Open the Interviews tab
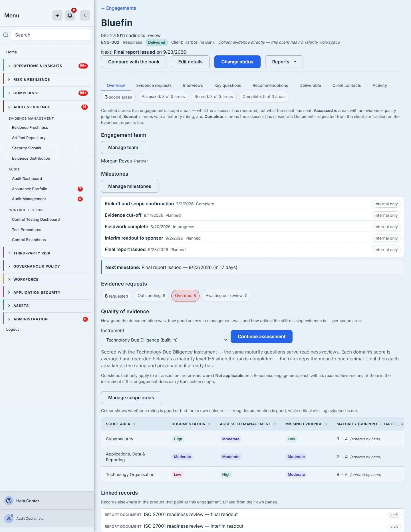This screenshot has width=411, height=532. pyautogui.click(x=193, y=85)
